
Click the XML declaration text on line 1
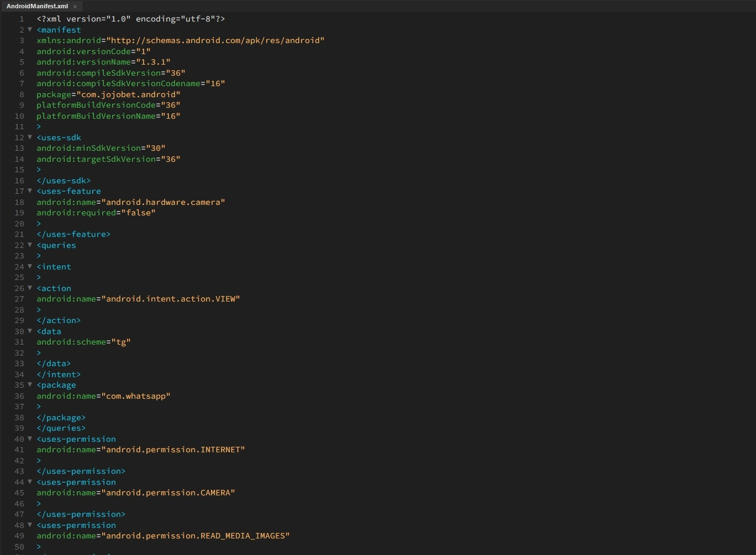point(131,19)
